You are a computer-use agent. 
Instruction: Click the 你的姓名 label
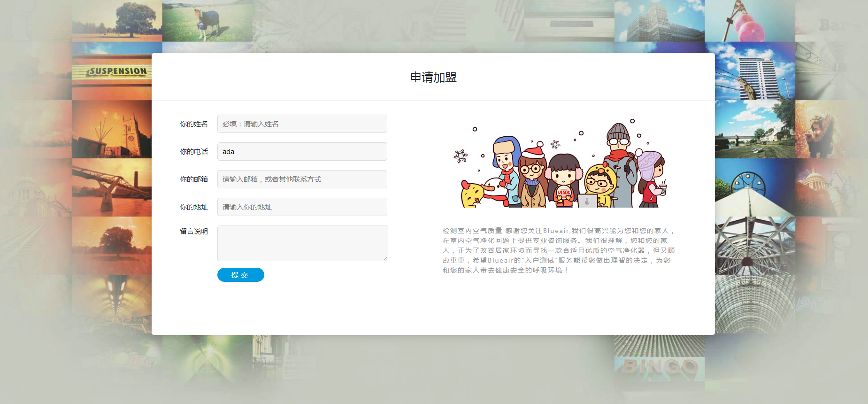click(193, 124)
